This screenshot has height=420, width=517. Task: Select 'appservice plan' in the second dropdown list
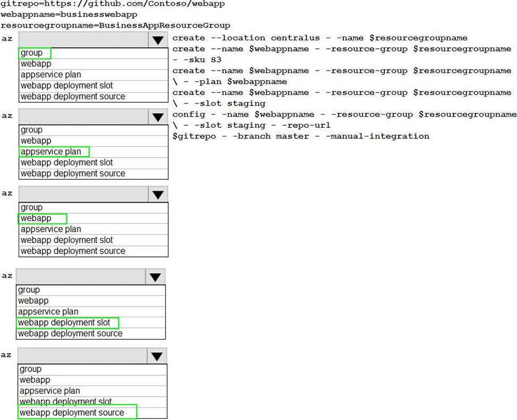(x=93, y=152)
